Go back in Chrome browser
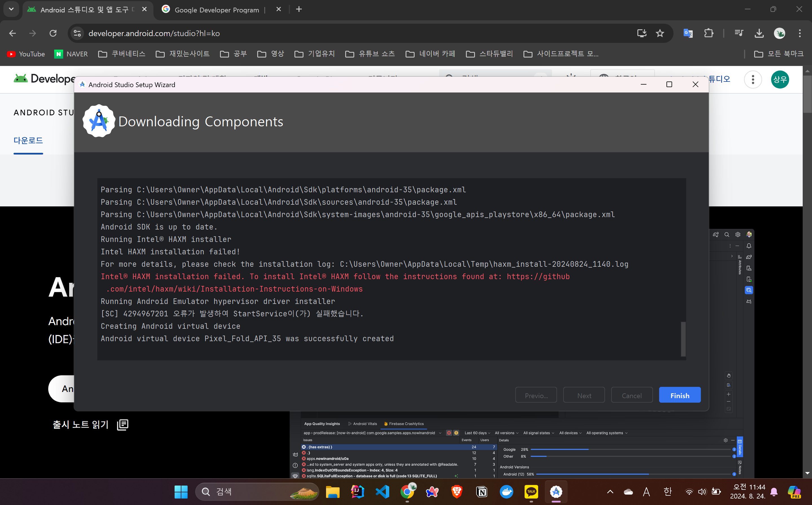Screen dimensions: 812x505 click(x=12, y=33)
